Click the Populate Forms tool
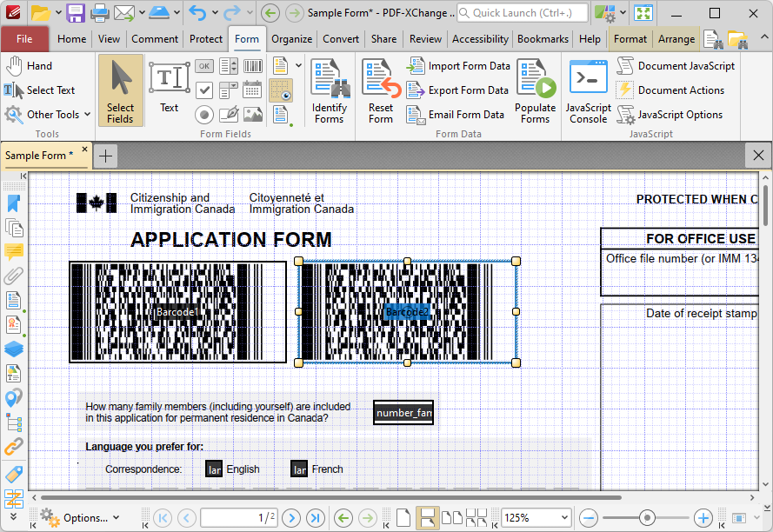This screenshot has height=532, width=773. click(535, 90)
